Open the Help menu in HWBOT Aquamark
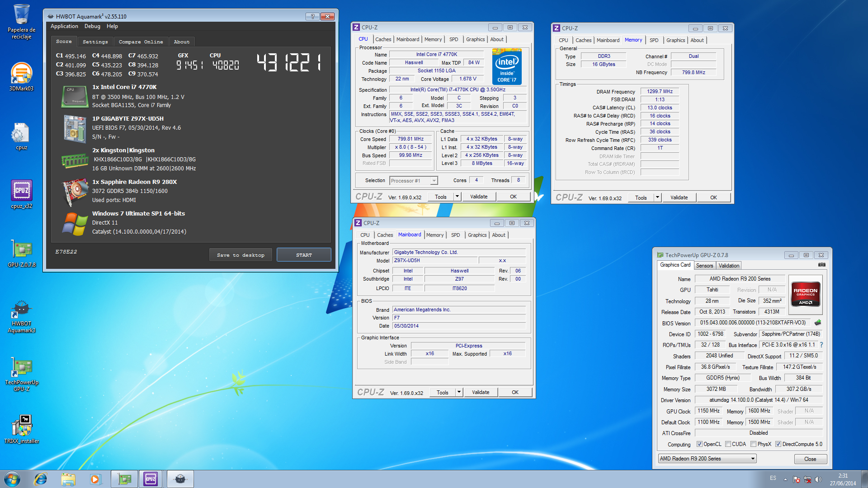Image resolution: width=868 pixels, height=488 pixels. click(112, 26)
